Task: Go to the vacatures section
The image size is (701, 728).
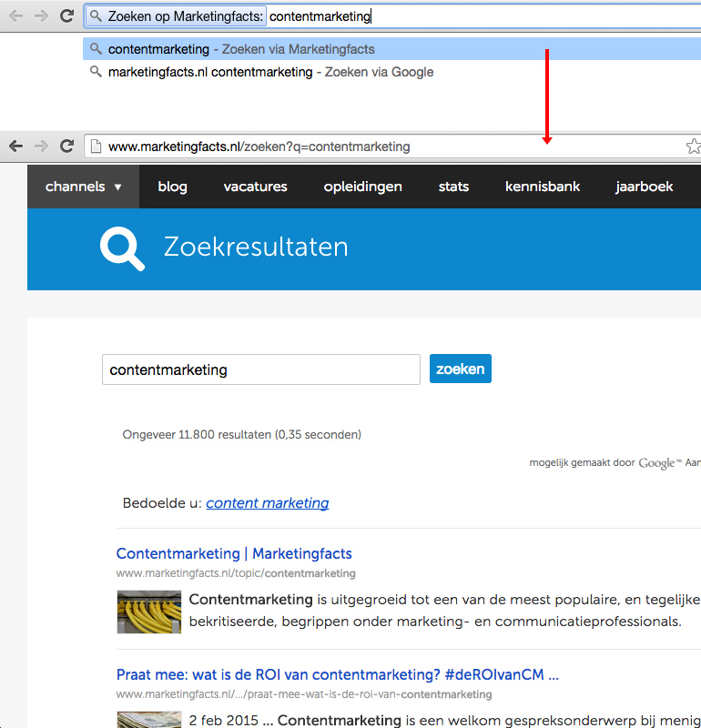Action: 255,187
